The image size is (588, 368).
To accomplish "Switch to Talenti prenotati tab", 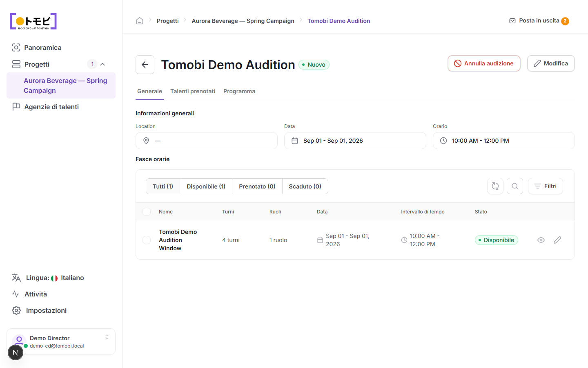I will 193,91.
